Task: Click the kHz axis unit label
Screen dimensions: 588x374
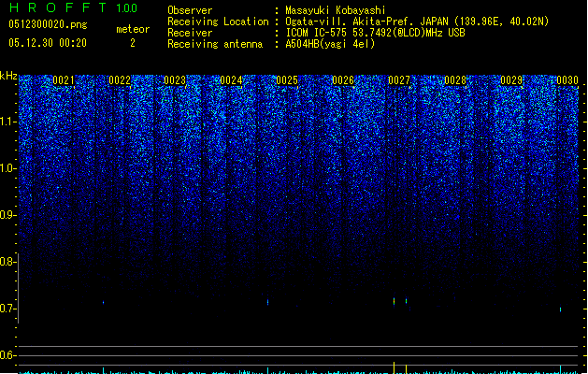Action: [x=8, y=77]
